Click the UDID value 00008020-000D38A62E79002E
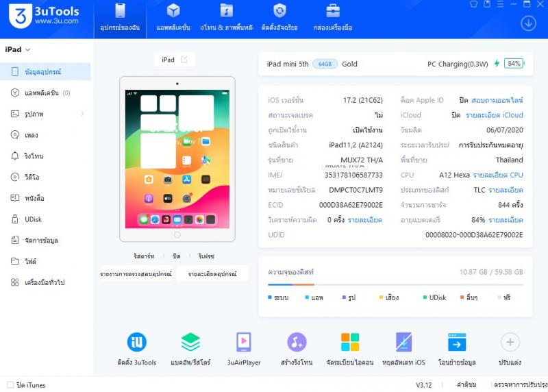 (474, 235)
